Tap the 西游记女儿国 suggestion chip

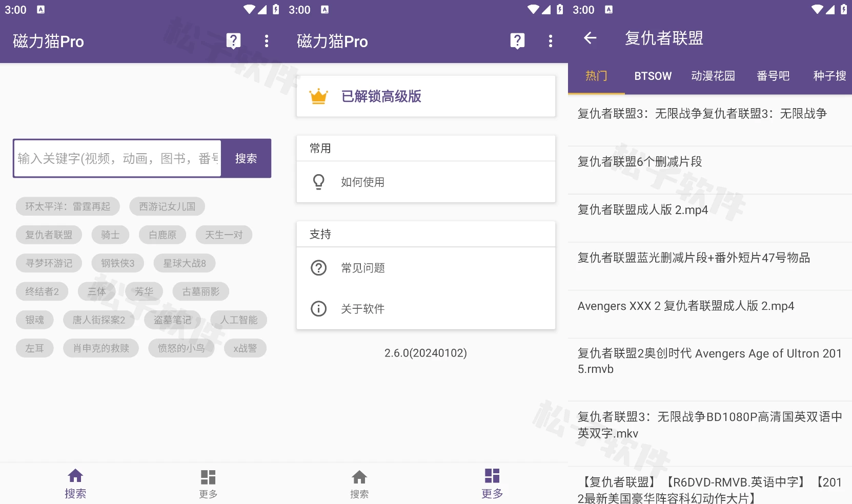[167, 206]
